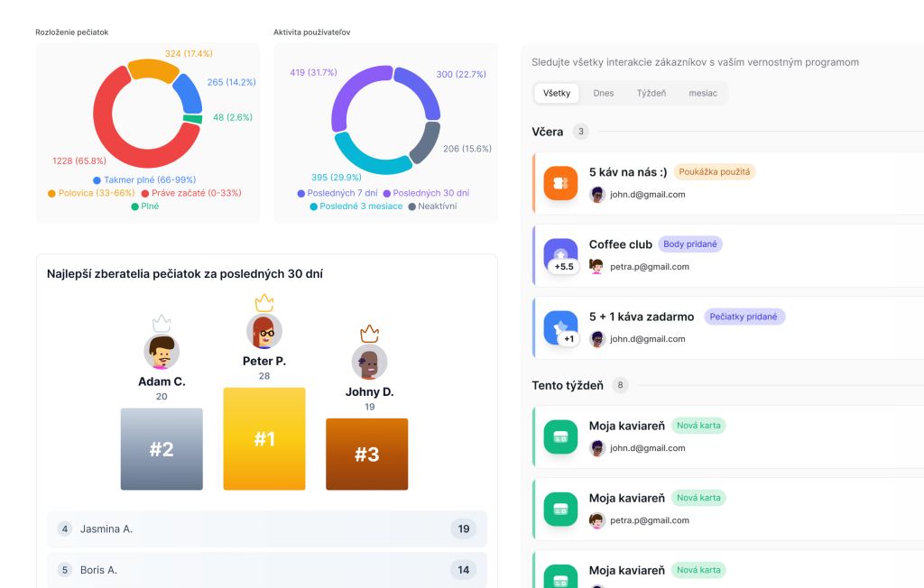
Task: Click the 'Pečiatky pridané' badge
Action: [x=744, y=317]
